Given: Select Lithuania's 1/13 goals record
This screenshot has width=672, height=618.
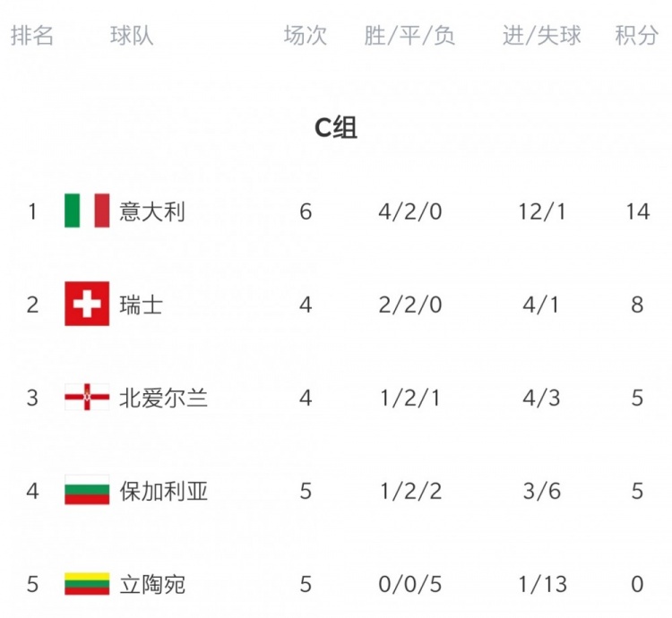Looking at the screenshot, I should [543, 585].
